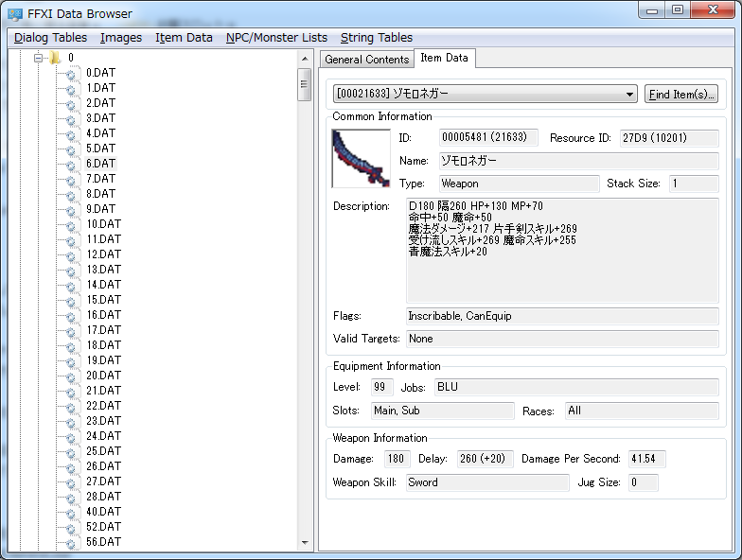Click the file icon next to 20.DAT

pos(71,376)
